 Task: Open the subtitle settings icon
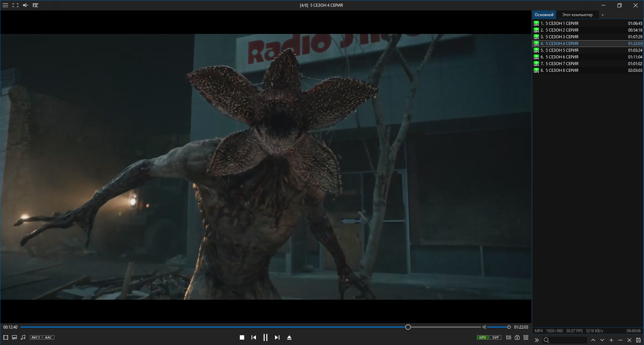[x=14, y=337]
